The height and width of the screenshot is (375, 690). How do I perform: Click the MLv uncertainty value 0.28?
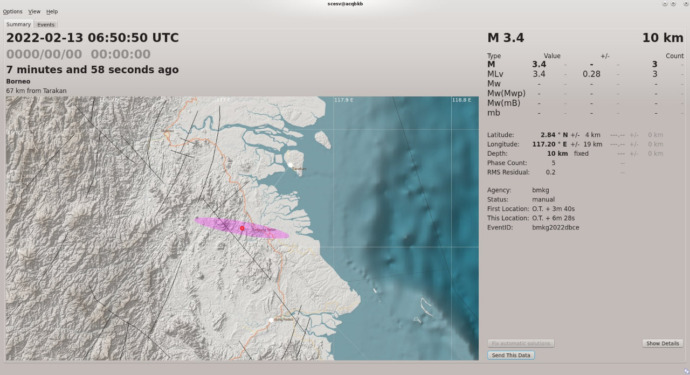click(x=591, y=74)
